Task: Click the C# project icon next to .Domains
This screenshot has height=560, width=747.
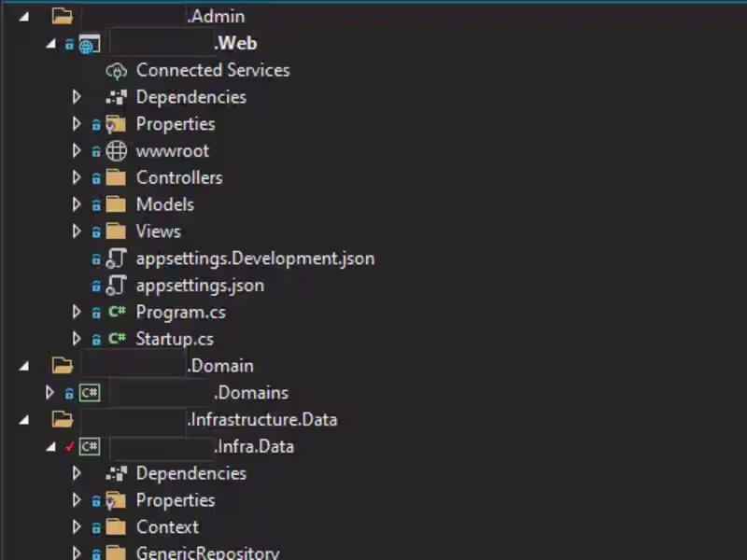Action: pos(90,392)
